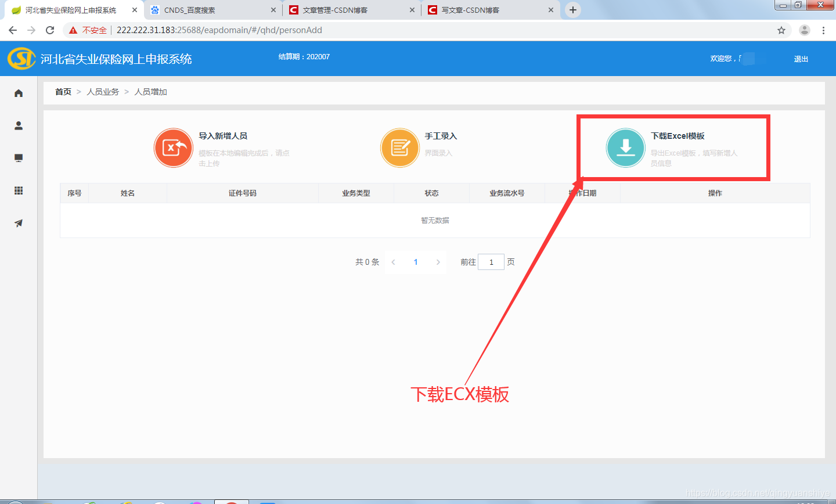This screenshot has height=504, width=836.
Task: Open the grid icon in left sidebar
Action: tap(19, 190)
